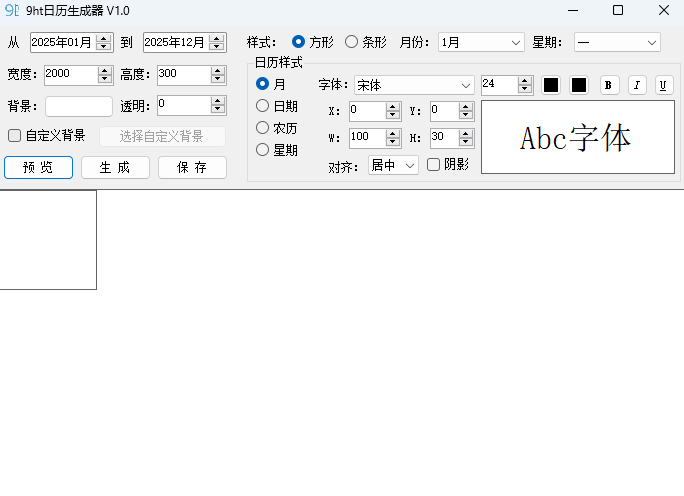Viewport: 684px width, 496px height.
Task: Increase start month with up arrow
Action: coord(104,38)
